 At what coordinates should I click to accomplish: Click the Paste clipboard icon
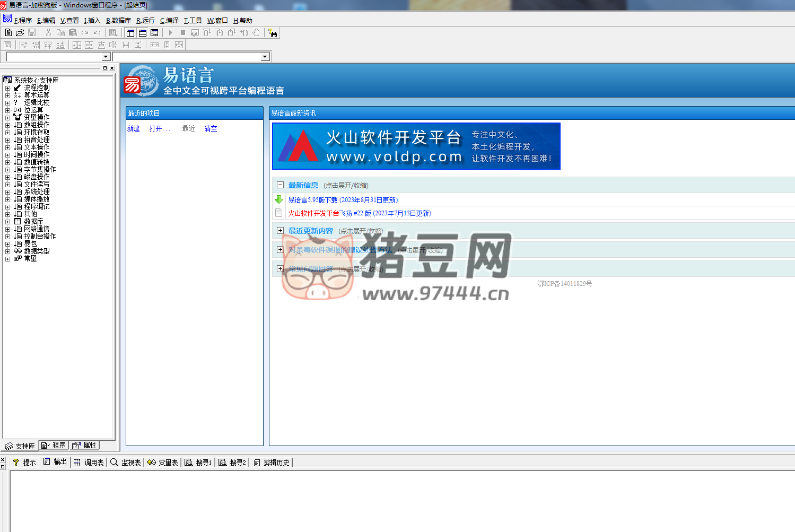point(73,33)
